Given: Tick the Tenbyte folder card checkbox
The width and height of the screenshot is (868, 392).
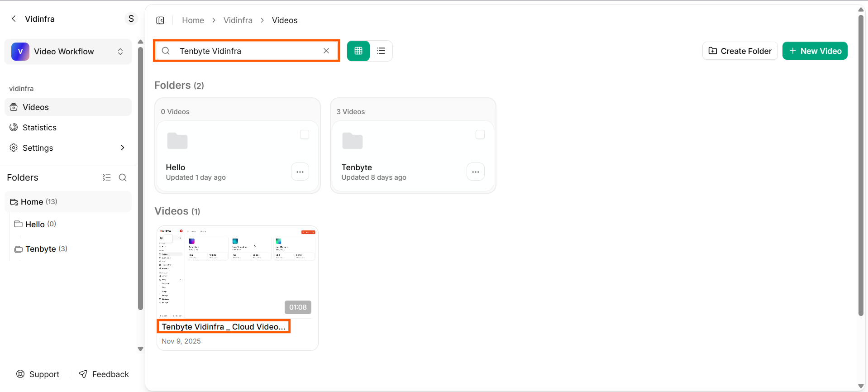Looking at the screenshot, I should [x=480, y=134].
